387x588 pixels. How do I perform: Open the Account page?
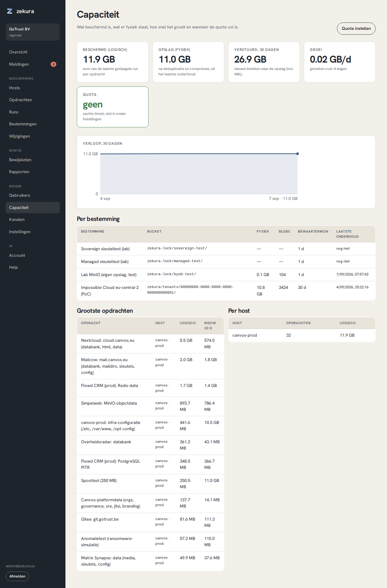33,255
